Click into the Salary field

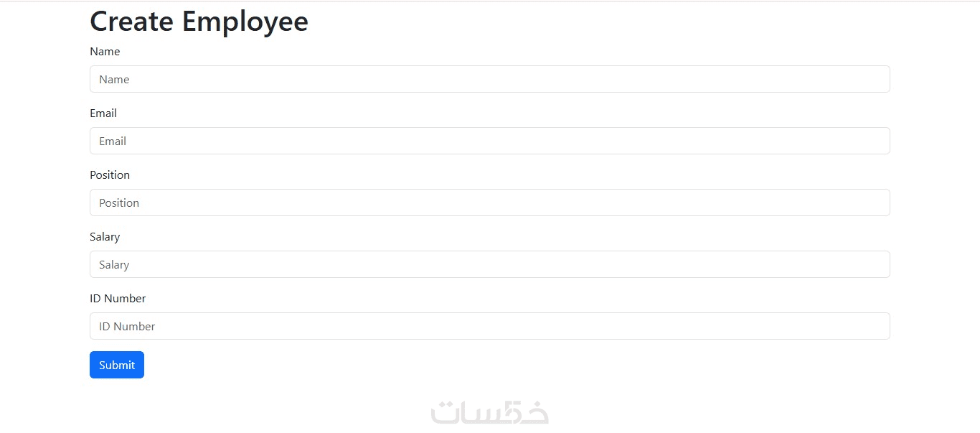[x=489, y=264]
